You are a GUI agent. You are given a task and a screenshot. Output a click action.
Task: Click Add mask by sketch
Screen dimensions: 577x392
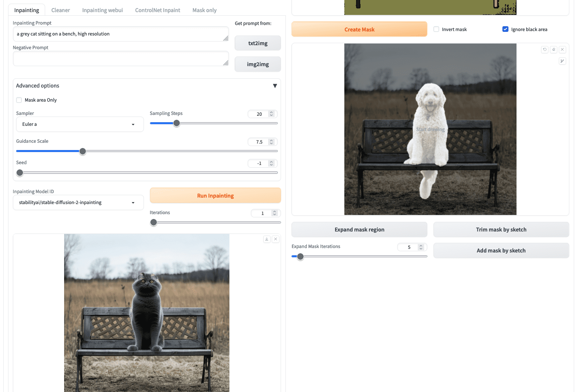pos(501,250)
